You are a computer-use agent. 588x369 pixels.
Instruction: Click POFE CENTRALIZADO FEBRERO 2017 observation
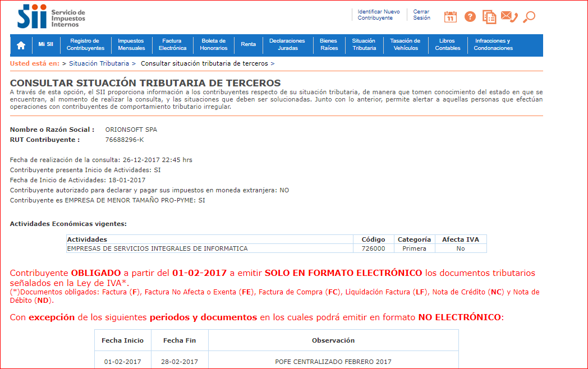click(x=333, y=362)
